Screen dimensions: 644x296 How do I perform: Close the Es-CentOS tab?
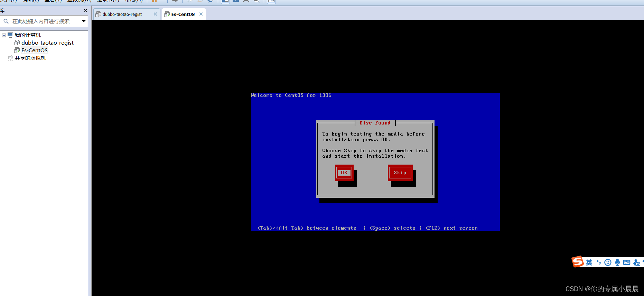[201, 14]
